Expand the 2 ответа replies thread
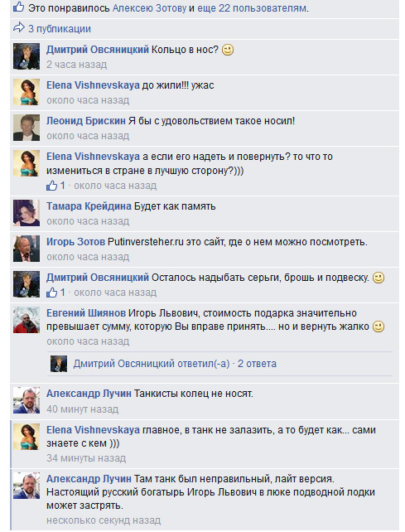Screen dimensions: 405x532 tap(257, 364)
